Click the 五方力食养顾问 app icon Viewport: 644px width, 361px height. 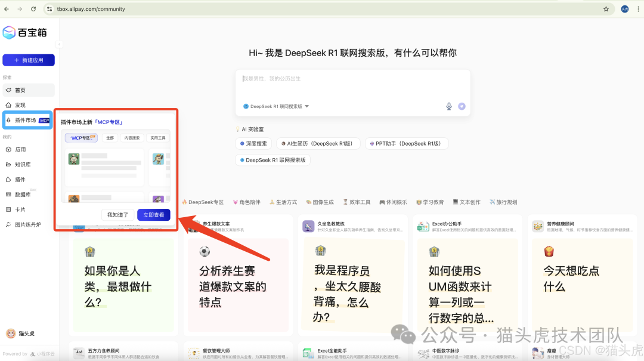point(79,353)
